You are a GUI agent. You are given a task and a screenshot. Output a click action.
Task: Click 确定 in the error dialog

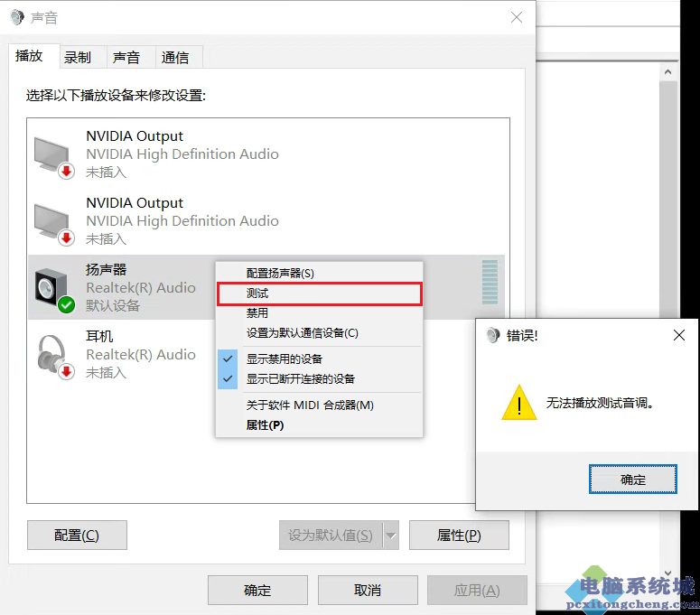[x=632, y=480]
